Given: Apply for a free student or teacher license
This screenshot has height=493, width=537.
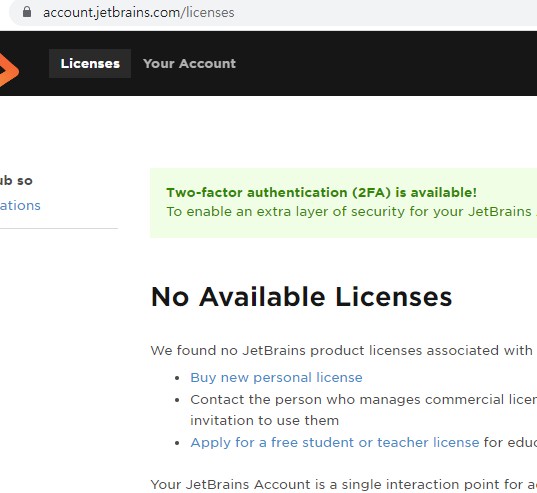Looking at the screenshot, I should tap(335, 442).
